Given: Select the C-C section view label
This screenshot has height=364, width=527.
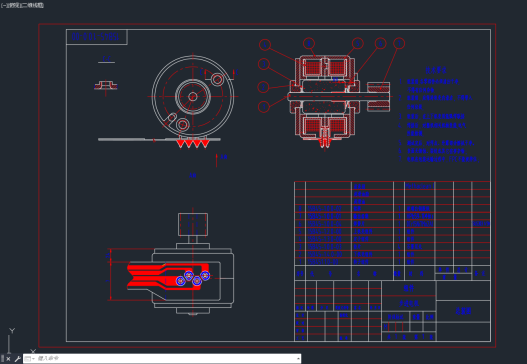Looking at the screenshot, I should pyautogui.click(x=107, y=59).
